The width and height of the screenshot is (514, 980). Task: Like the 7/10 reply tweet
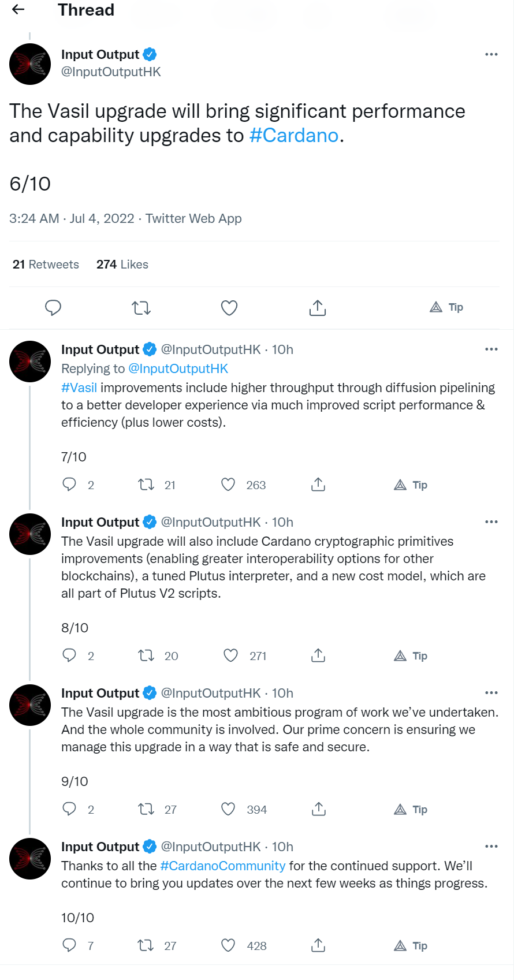click(229, 485)
